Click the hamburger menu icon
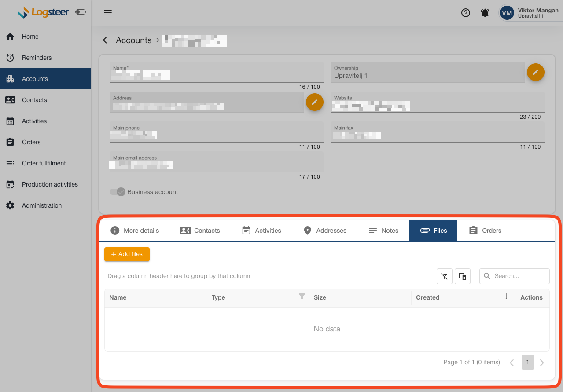Viewport: 563px width, 392px height. pyautogui.click(x=108, y=13)
